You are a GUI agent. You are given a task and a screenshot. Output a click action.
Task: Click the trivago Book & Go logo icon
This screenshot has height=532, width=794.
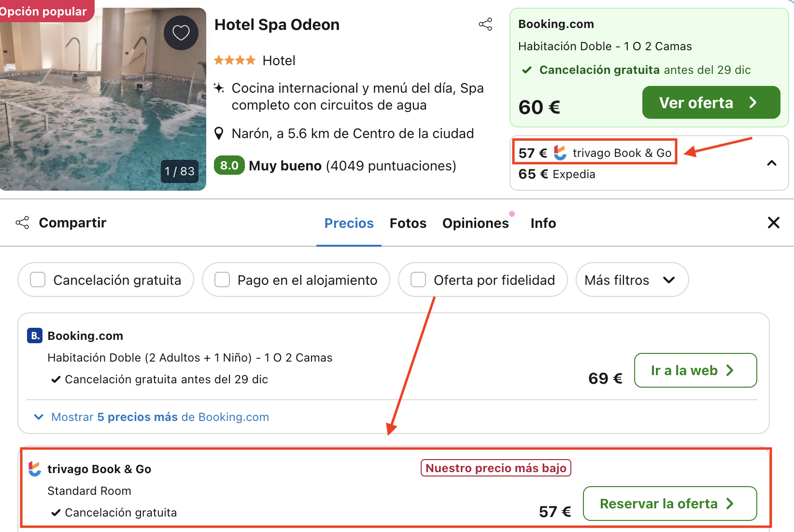35,468
